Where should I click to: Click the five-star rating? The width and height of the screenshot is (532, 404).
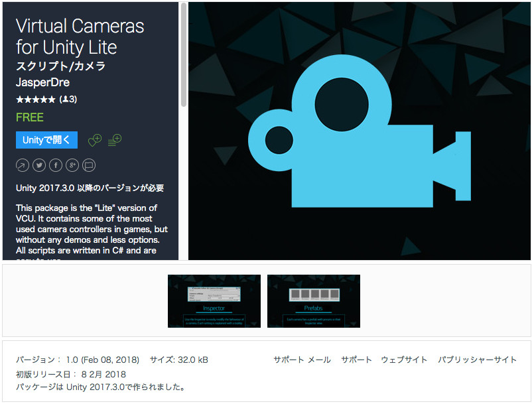(x=36, y=100)
